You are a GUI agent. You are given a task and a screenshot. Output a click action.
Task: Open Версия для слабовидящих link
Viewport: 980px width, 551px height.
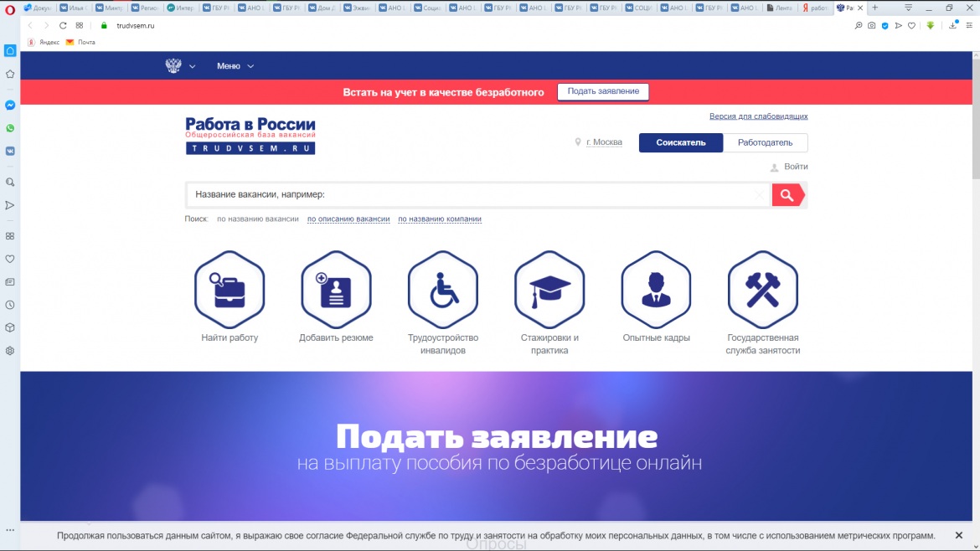[758, 116]
